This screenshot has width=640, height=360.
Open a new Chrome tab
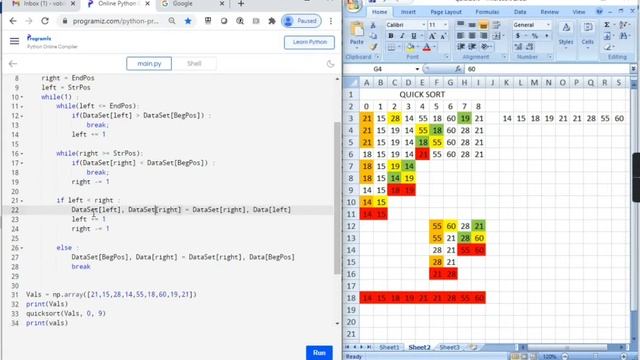pyautogui.click(x=241, y=4)
